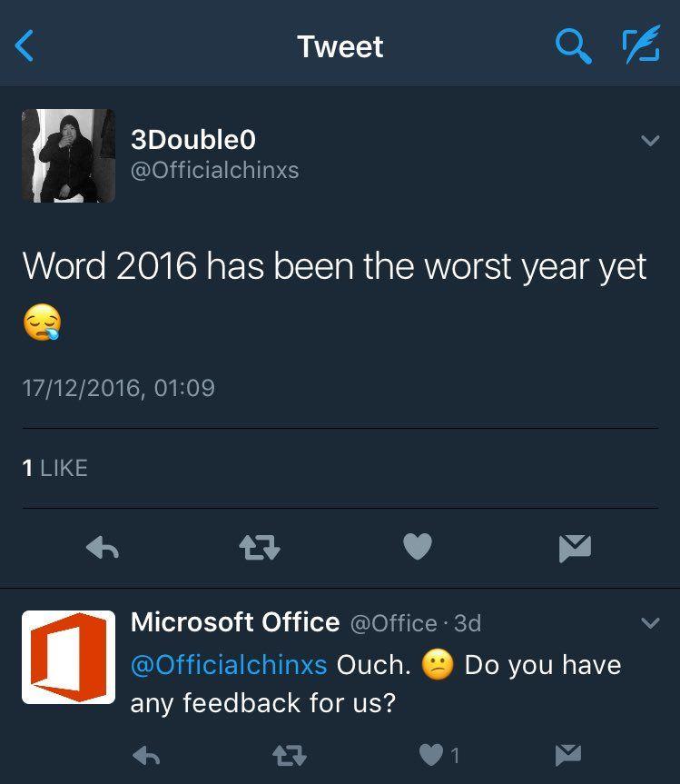Viewport: 680px width, 784px height.
Task: Open options chevron on 3Double0's tweet
Action: (x=649, y=141)
